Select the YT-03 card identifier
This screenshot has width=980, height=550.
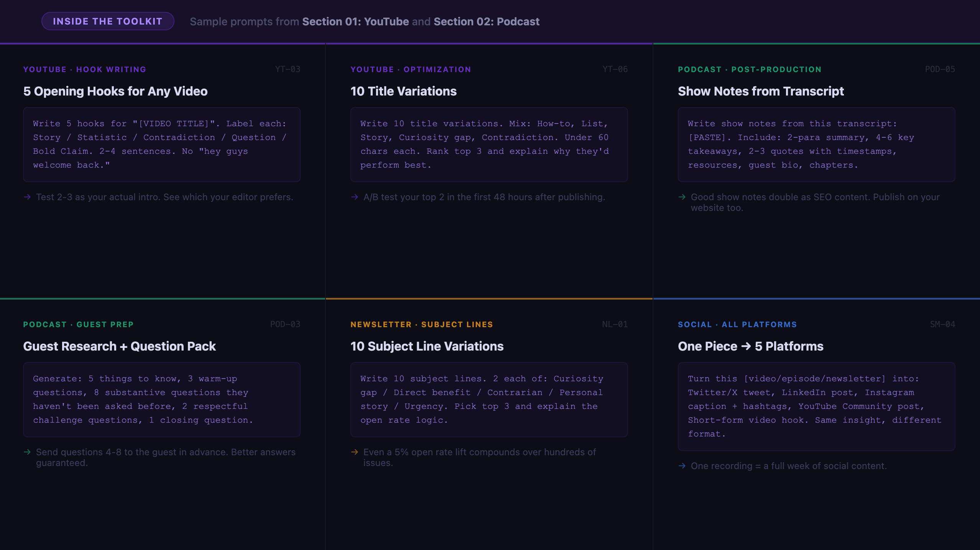click(x=288, y=69)
